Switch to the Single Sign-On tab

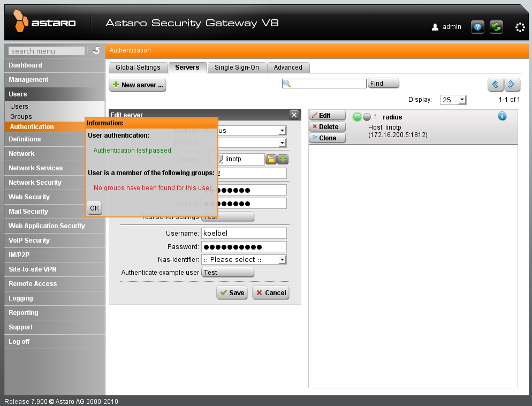(237, 67)
